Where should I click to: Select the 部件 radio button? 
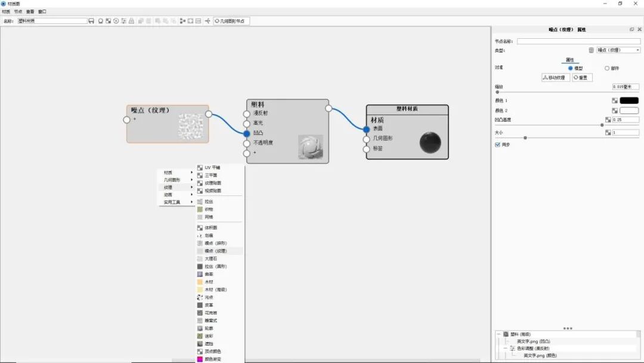(x=607, y=67)
